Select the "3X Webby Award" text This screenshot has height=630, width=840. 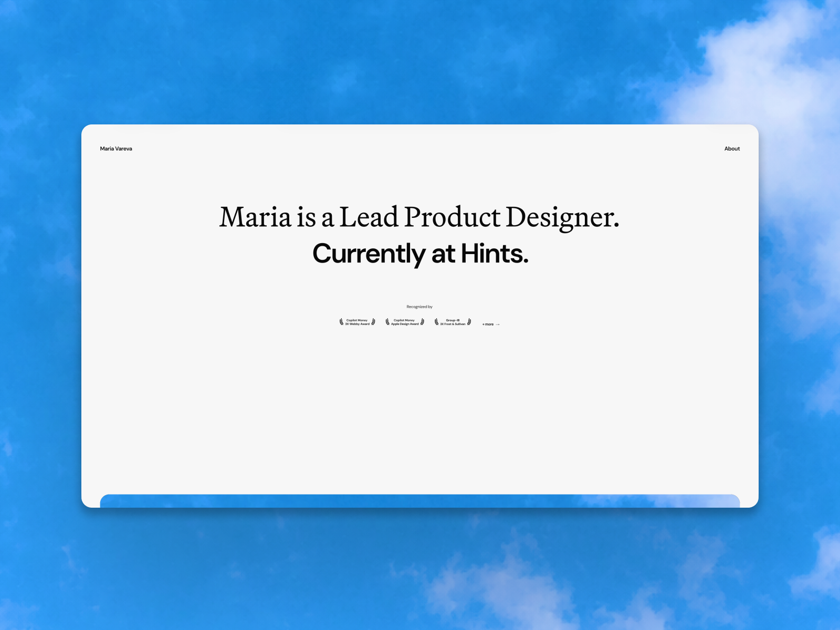tap(357, 324)
